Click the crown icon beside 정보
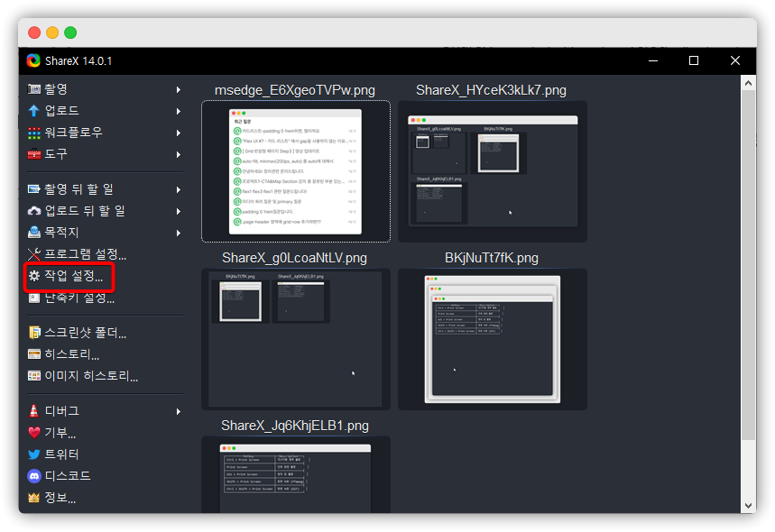 [x=33, y=498]
